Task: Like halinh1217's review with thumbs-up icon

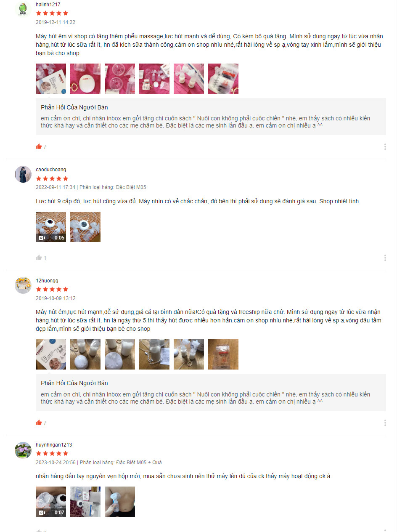Action: tap(39, 146)
